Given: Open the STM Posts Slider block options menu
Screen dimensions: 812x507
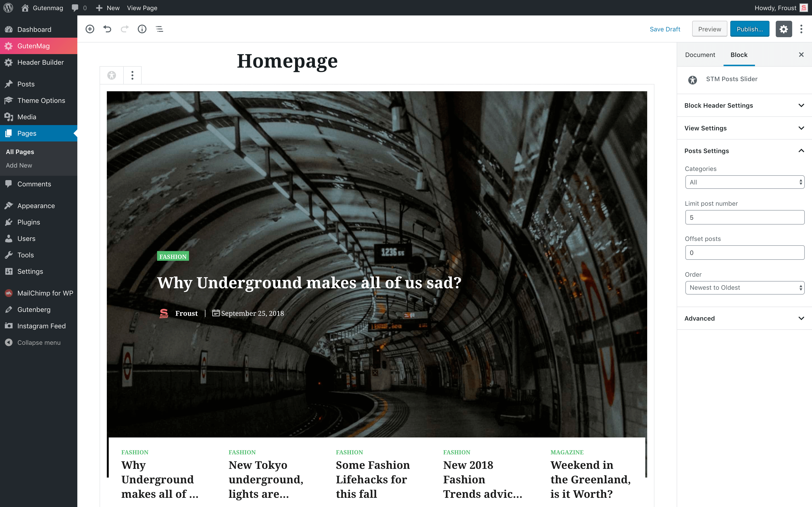Looking at the screenshot, I should point(132,75).
